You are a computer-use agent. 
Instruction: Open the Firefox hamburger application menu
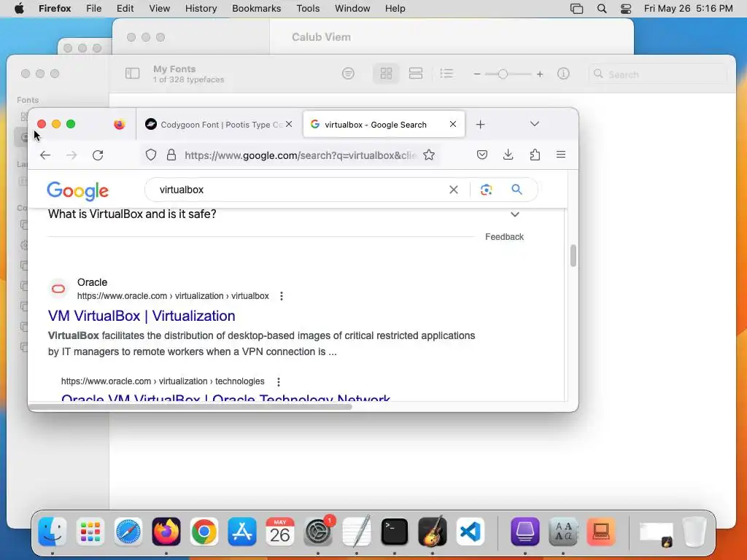pyautogui.click(x=561, y=155)
